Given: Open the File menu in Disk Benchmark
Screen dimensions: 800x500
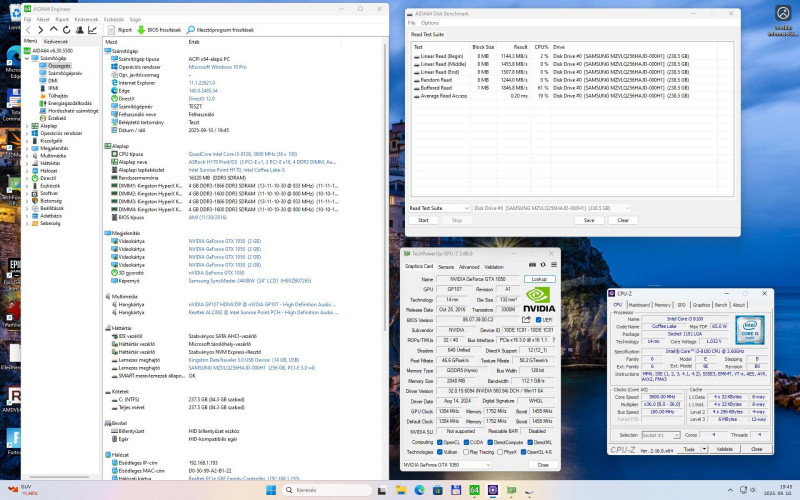Looking at the screenshot, I should tap(411, 23).
